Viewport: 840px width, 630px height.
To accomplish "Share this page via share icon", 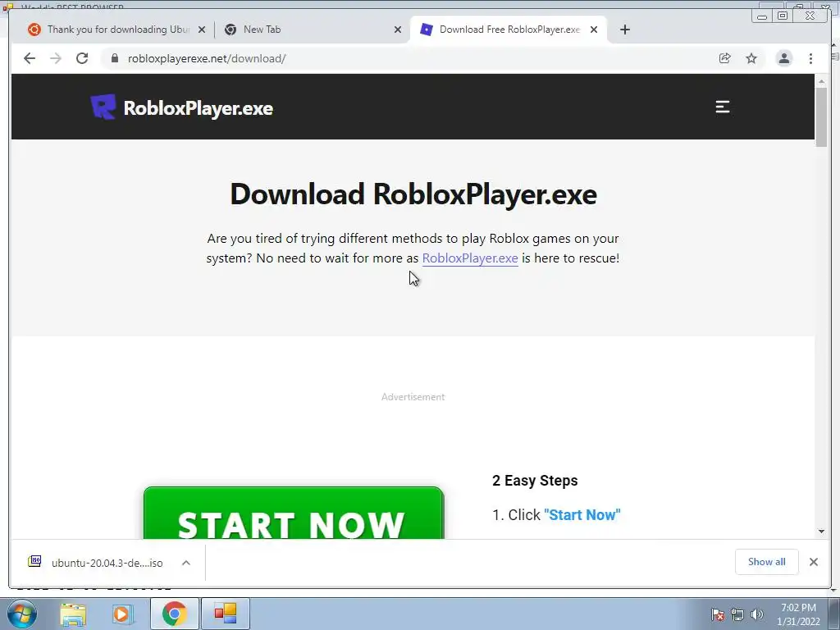I will pyautogui.click(x=725, y=58).
